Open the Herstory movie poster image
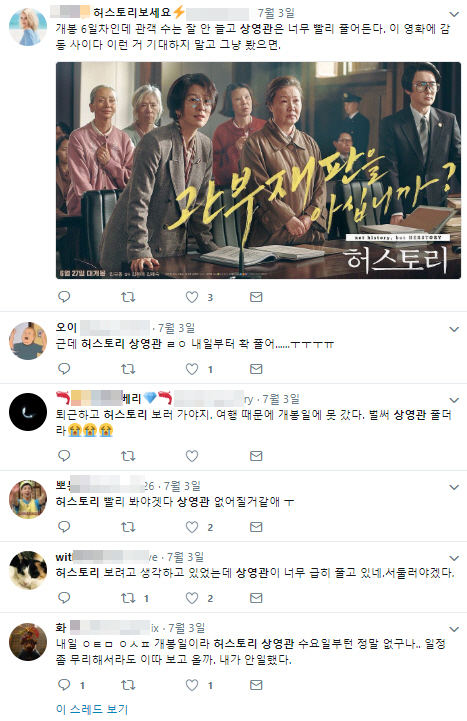 tap(258, 170)
